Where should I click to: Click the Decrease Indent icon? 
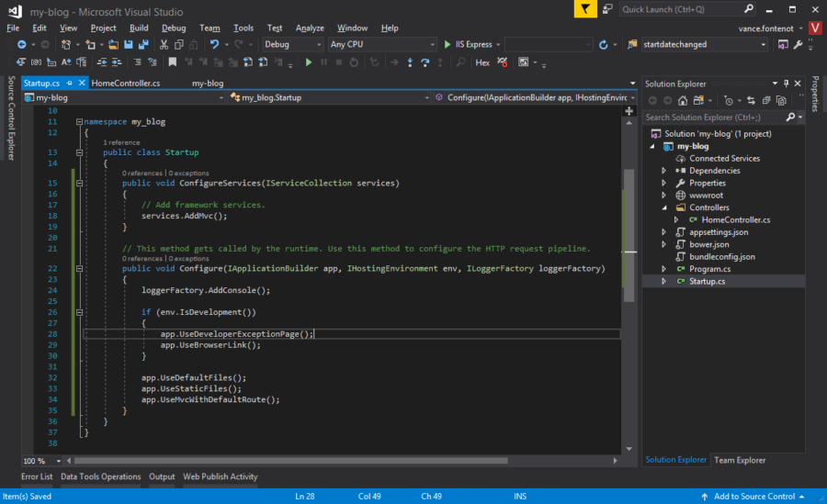[x=102, y=62]
